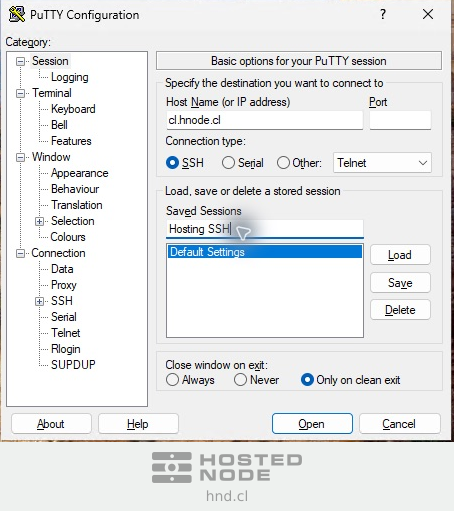This screenshot has height=511, width=454.
Task: Collapse the Session tree node
Action: pyautogui.click(x=20, y=61)
